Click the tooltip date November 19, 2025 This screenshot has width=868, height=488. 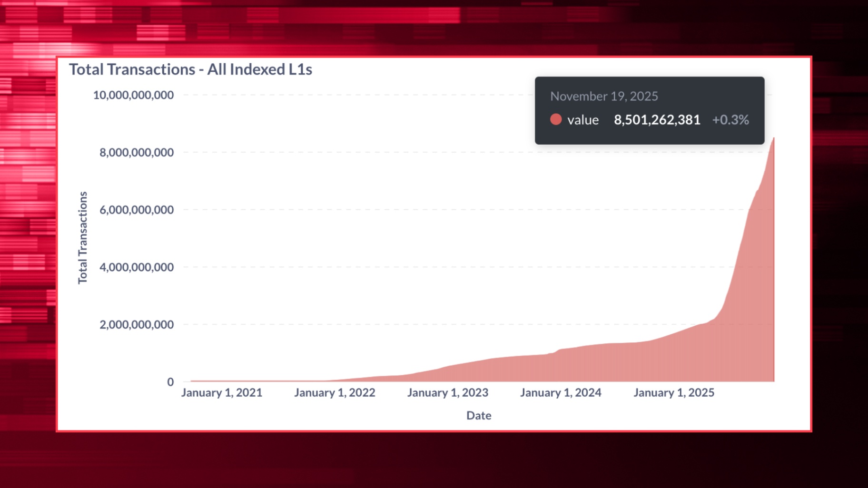coord(604,96)
